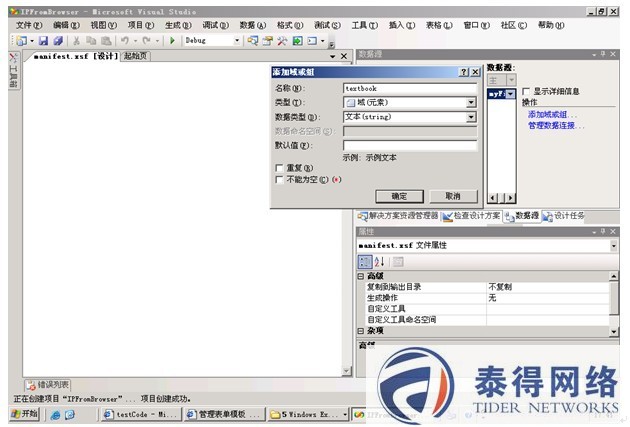Open the Debug configuration dropdown

click(x=237, y=41)
